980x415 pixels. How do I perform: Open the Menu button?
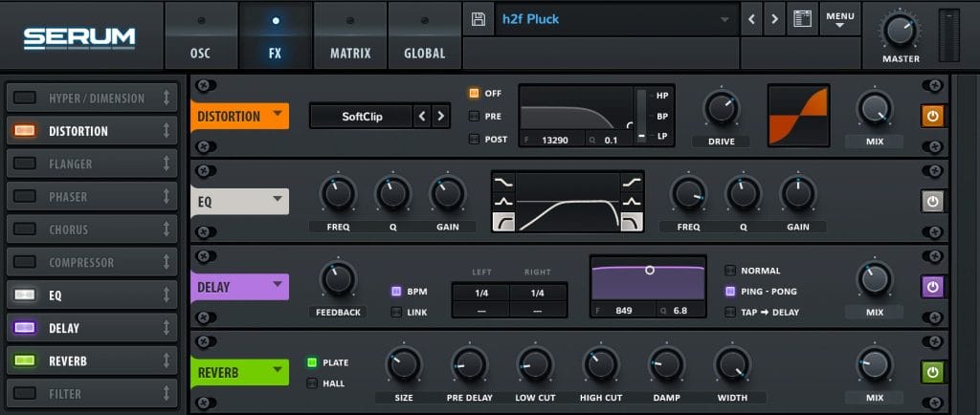click(x=839, y=19)
